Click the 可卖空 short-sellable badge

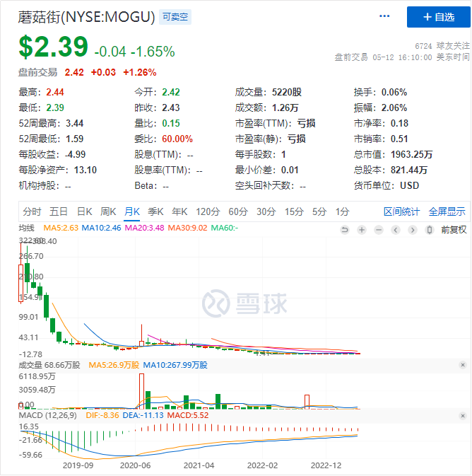click(x=175, y=17)
